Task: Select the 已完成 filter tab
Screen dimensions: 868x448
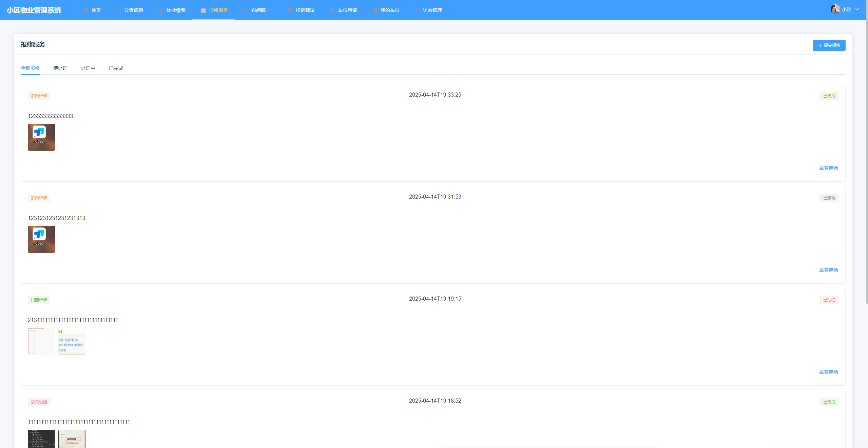Action: point(116,68)
